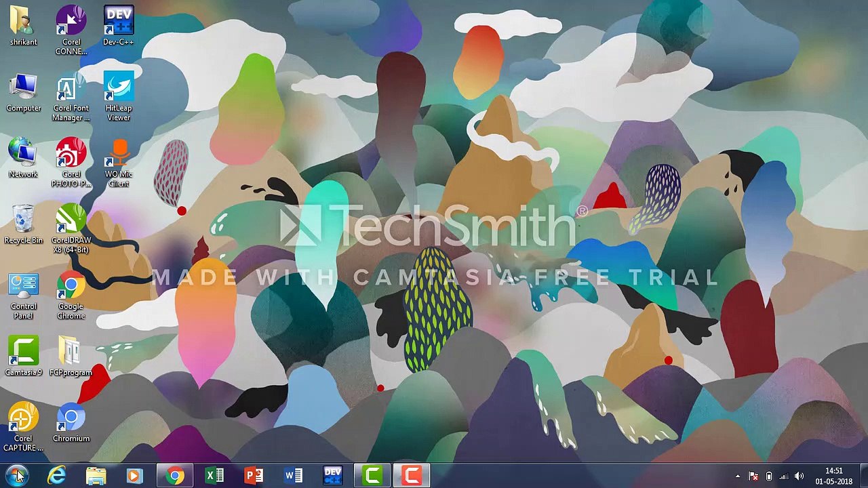
Task: Click the Action Center flag icon
Action: [x=753, y=476]
